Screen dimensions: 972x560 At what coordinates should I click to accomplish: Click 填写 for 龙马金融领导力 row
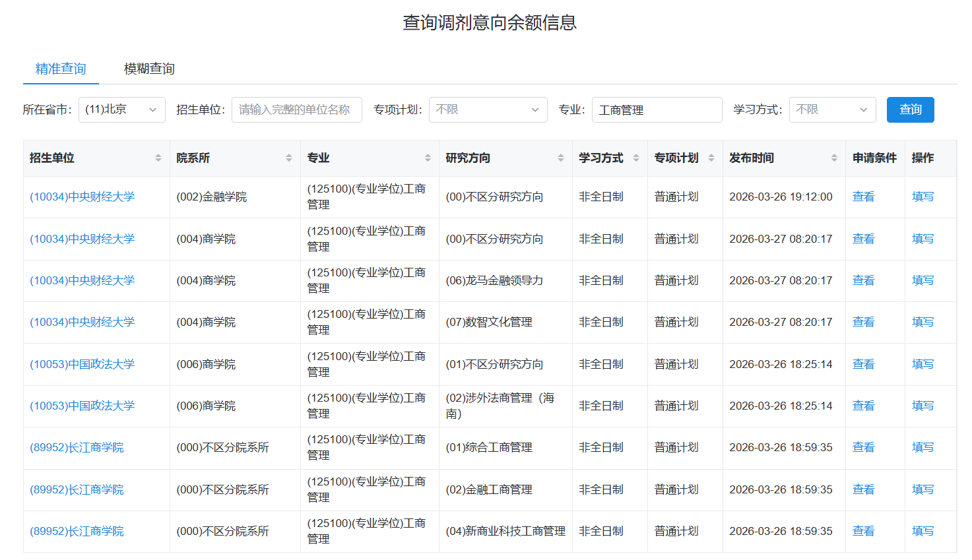click(923, 280)
